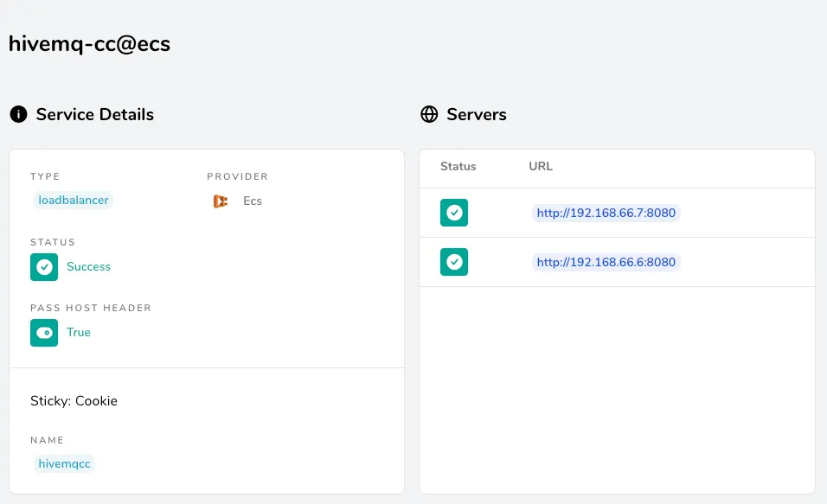Click status check for 192.168.66.7 server
The image size is (827, 504).
(454, 213)
